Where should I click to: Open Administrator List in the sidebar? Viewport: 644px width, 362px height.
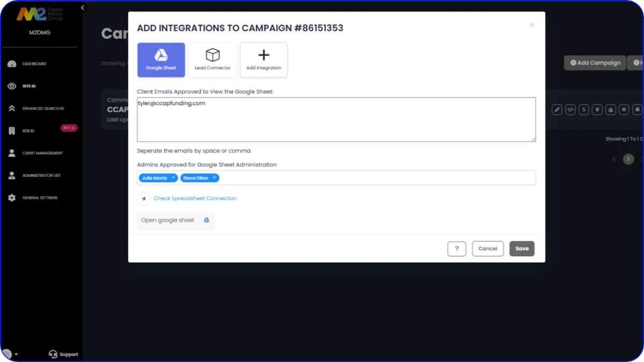[41, 175]
